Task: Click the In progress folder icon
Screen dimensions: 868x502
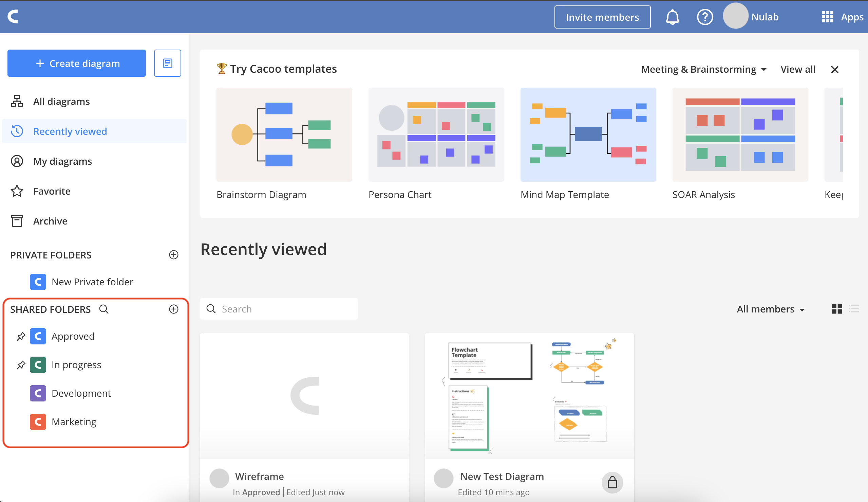Action: point(38,365)
